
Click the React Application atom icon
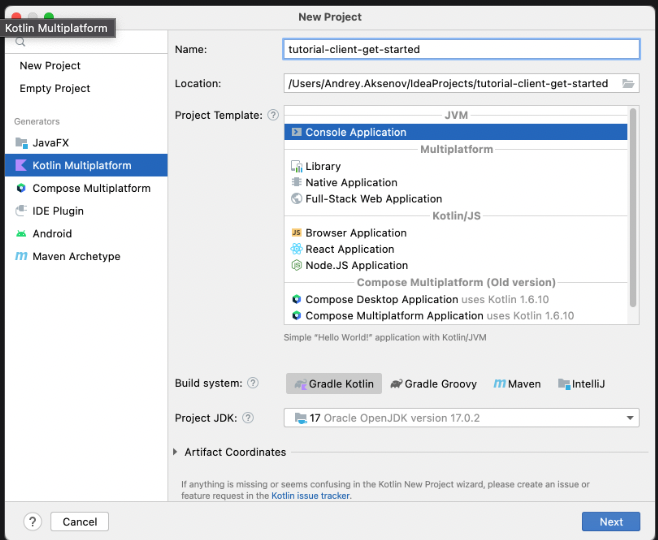click(297, 249)
